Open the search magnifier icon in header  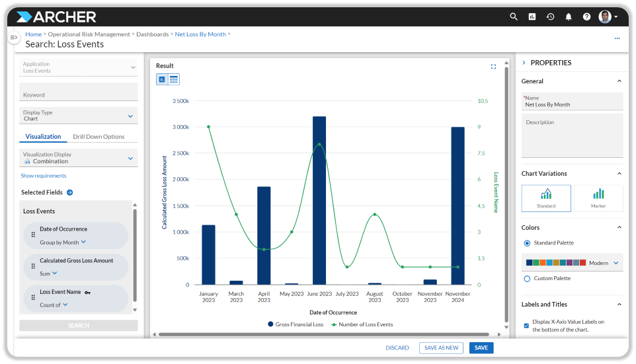tap(514, 17)
